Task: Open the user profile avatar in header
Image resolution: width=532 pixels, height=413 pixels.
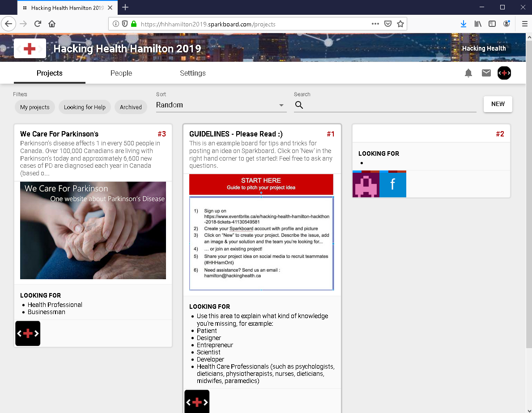Action: coord(504,73)
